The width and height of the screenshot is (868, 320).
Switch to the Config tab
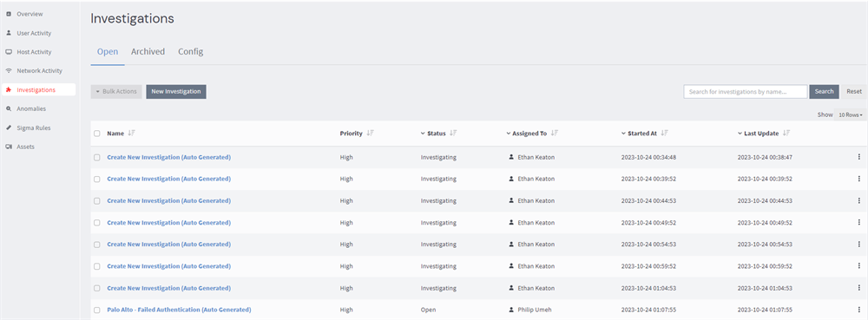point(190,51)
